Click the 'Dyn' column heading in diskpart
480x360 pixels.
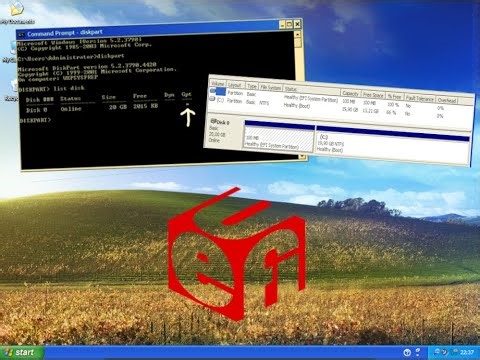pos(169,95)
